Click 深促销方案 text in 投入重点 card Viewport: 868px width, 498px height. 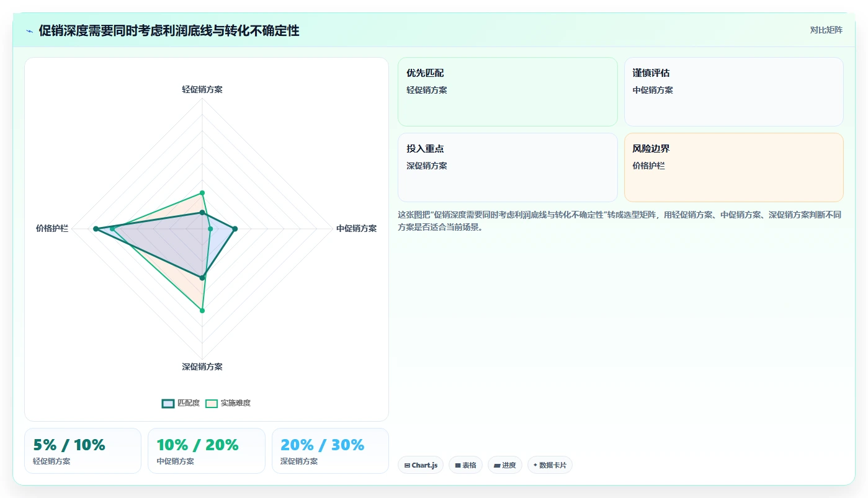pyautogui.click(x=427, y=166)
